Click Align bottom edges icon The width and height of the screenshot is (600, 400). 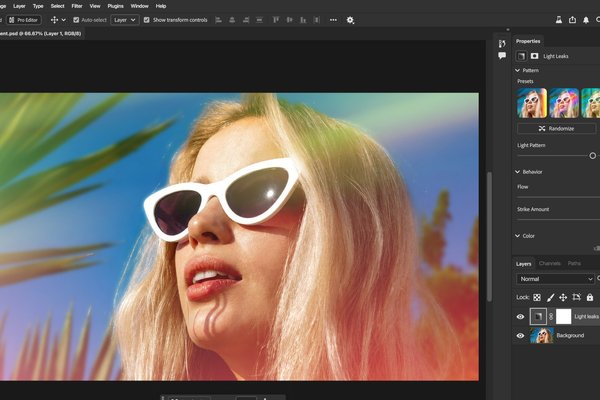303,20
